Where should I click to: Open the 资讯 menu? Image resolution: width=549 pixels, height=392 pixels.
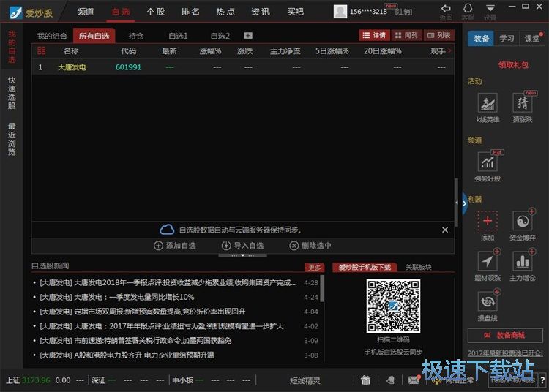[x=261, y=12]
